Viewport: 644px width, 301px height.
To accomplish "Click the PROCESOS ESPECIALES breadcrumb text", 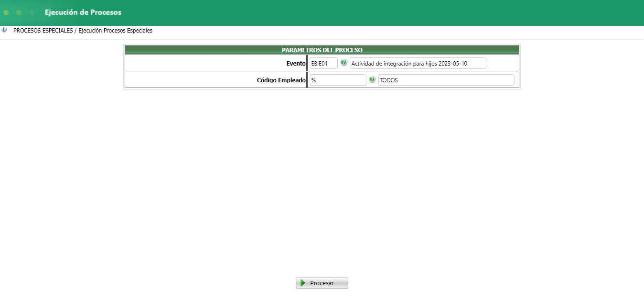I will 43,31.
